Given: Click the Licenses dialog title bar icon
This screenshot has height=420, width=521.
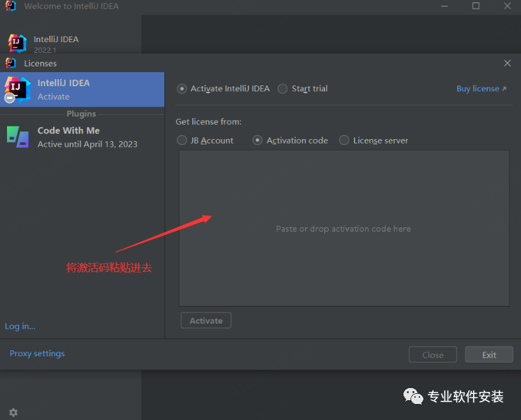Looking at the screenshot, I should pyautogui.click(x=11, y=63).
